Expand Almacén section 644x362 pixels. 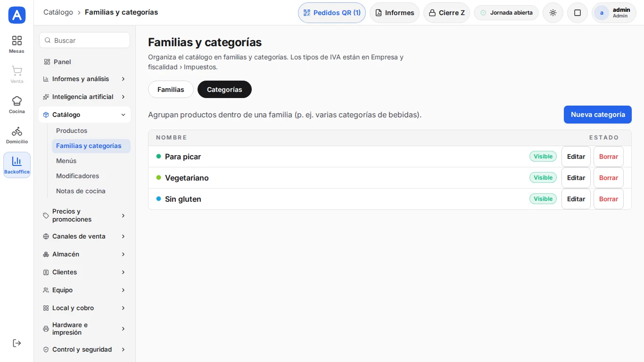84,254
